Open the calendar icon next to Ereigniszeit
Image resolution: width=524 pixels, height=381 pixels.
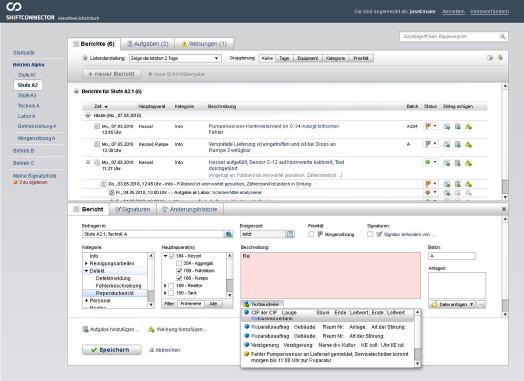click(x=290, y=234)
